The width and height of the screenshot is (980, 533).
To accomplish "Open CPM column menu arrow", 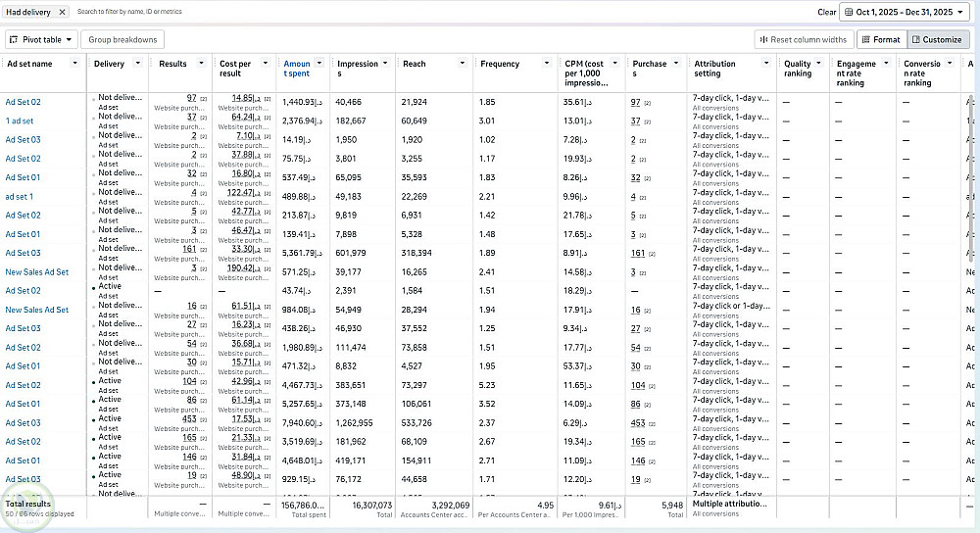I will (x=614, y=63).
